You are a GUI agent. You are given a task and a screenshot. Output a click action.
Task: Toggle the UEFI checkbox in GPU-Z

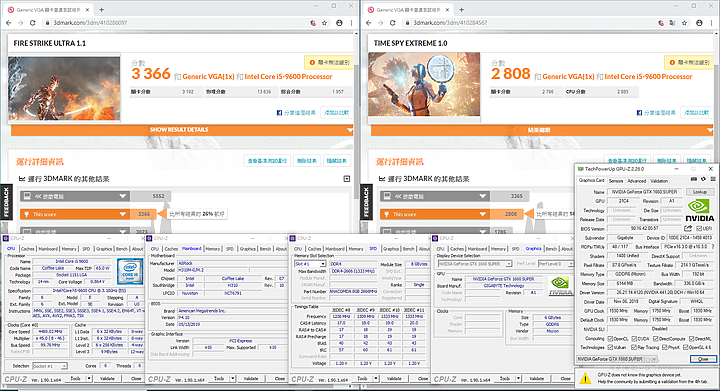pos(699,229)
